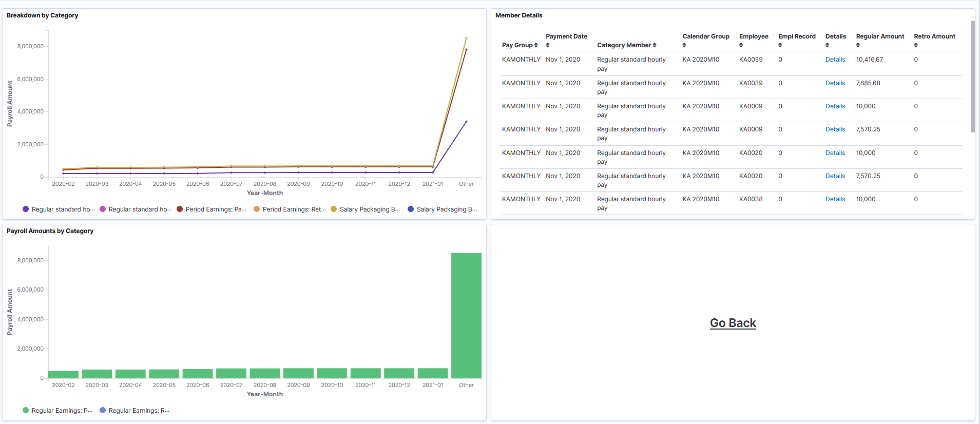Click the Details column sort arrows
980x424 pixels.
point(828,45)
